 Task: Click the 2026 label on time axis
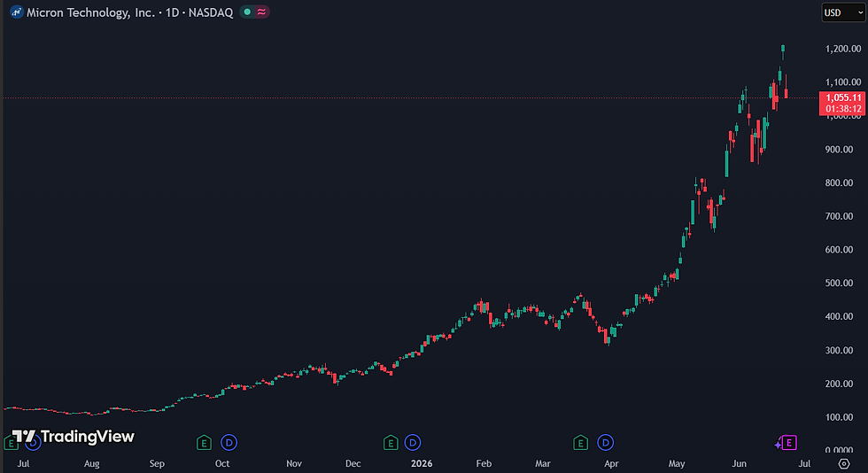[422, 463]
